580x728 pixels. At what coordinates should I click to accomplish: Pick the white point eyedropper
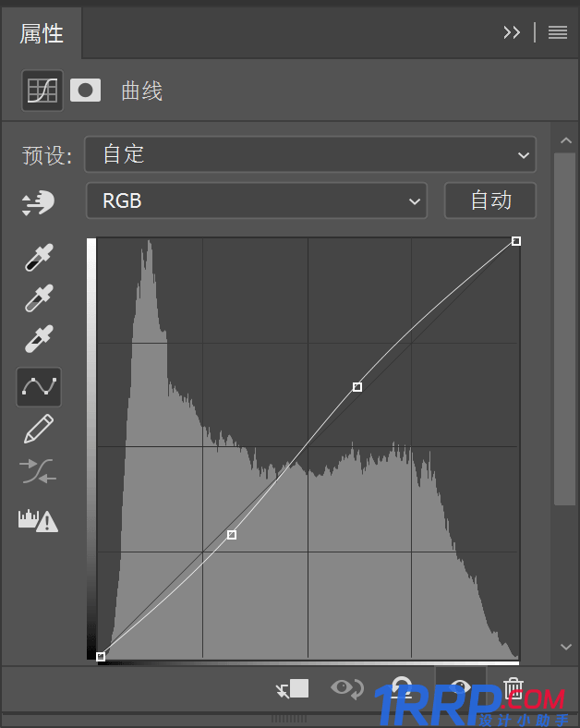tap(39, 339)
